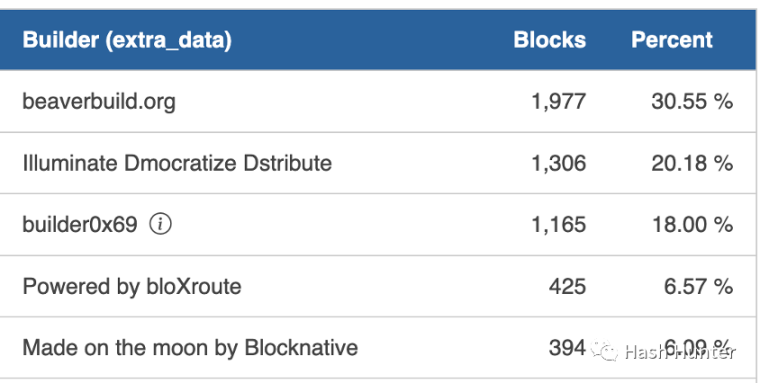This screenshot has height=383, width=760.
Task: Click the HashHunter watermark text
Action: pos(680,351)
